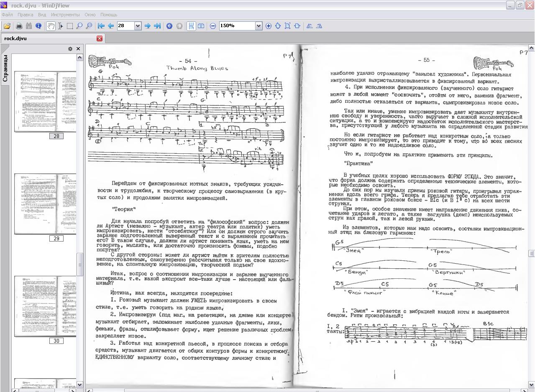
Task: Fit the whole page in the window
Action: tap(278, 26)
